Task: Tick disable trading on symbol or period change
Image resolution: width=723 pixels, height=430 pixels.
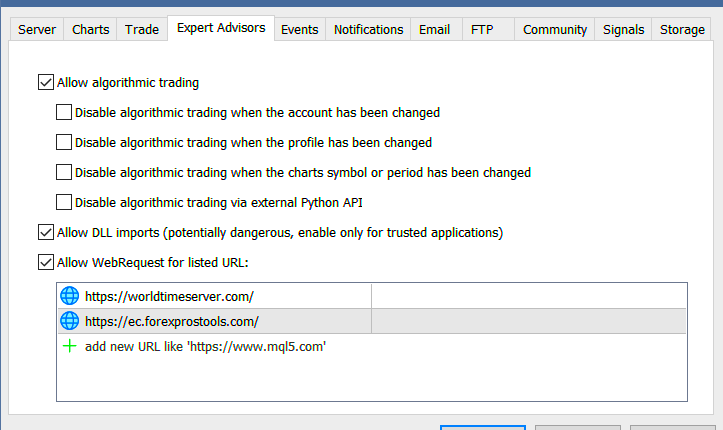Action: pyautogui.click(x=65, y=172)
